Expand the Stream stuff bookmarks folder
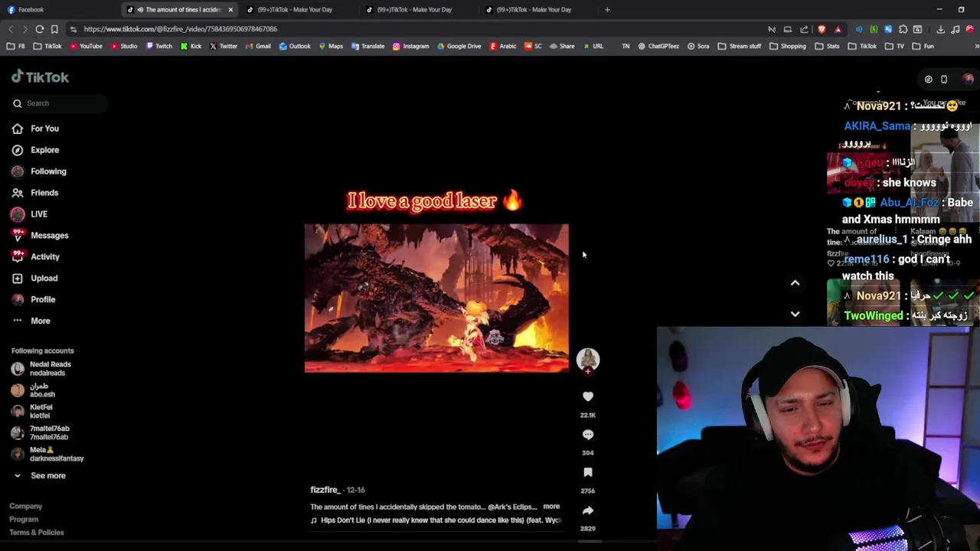980x551 pixels. coord(740,46)
